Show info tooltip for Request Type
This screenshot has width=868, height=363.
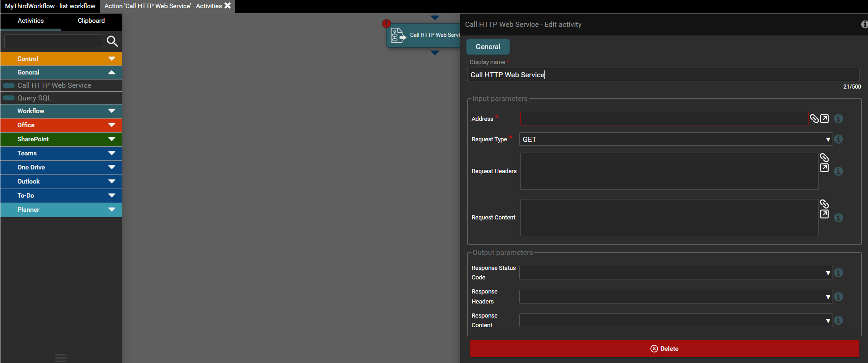tap(838, 139)
